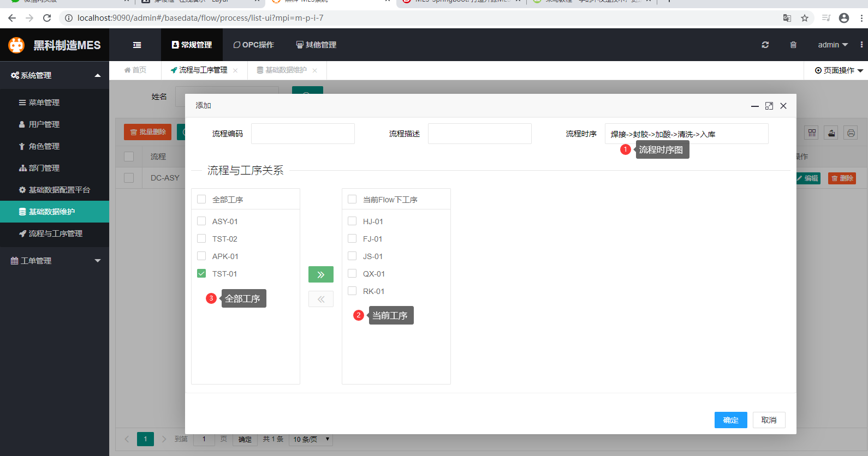868x456 pixels.
Task: Check the TST-02 checkbox
Action: coord(201,238)
